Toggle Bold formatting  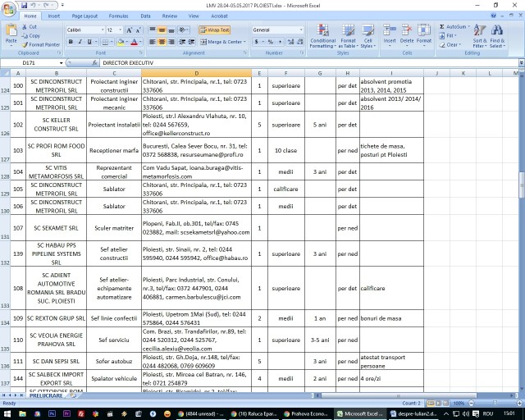pos(71,42)
